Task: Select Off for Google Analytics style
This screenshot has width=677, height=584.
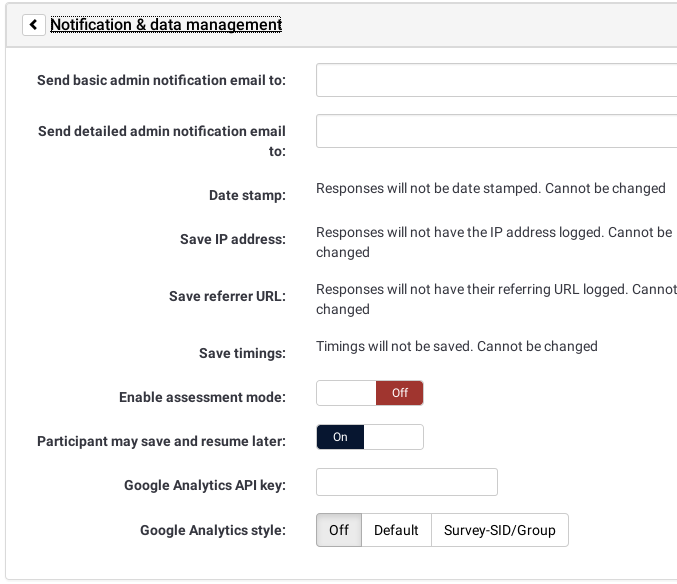Action: tap(339, 530)
